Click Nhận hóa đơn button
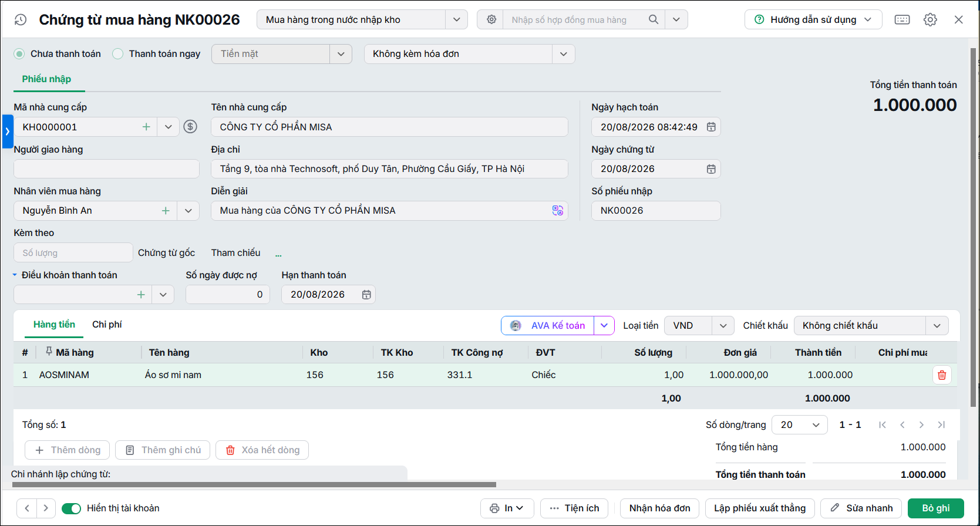The image size is (980, 526). coord(660,508)
